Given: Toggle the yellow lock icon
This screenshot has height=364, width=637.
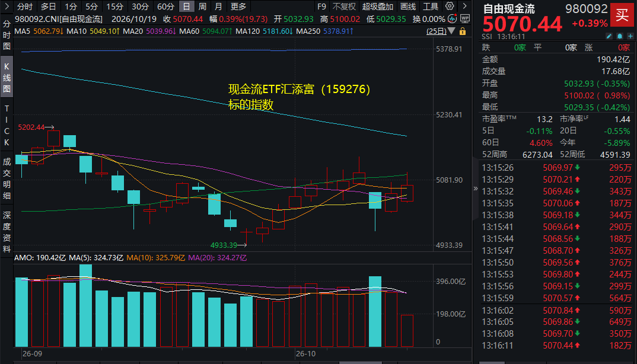Looking at the screenshot, I should click(x=462, y=31).
